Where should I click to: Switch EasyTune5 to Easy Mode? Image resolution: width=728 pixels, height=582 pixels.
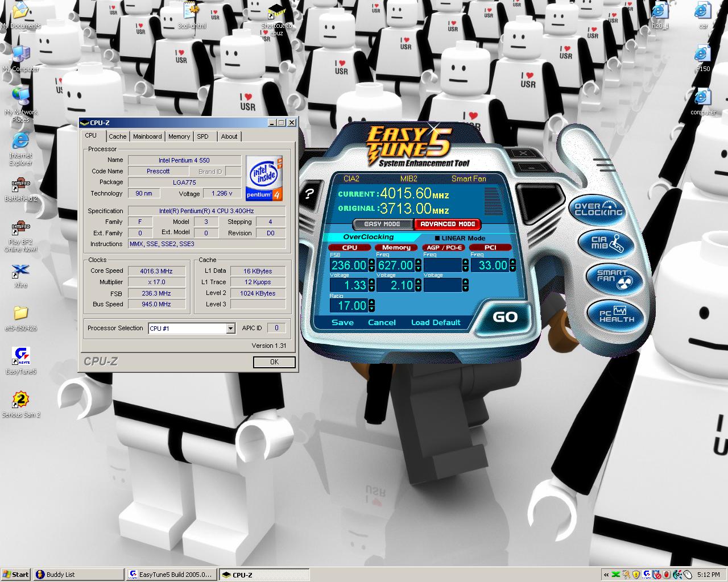[x=382, y=224]
